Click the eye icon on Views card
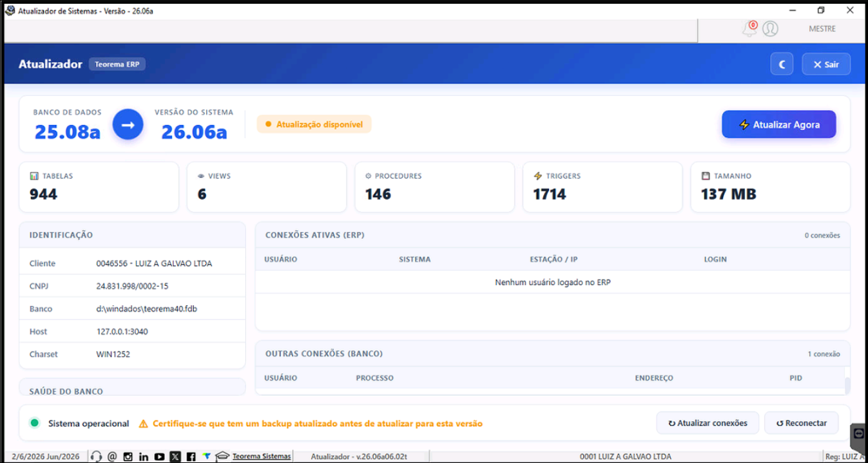868x463 pixels. (201, 176)
